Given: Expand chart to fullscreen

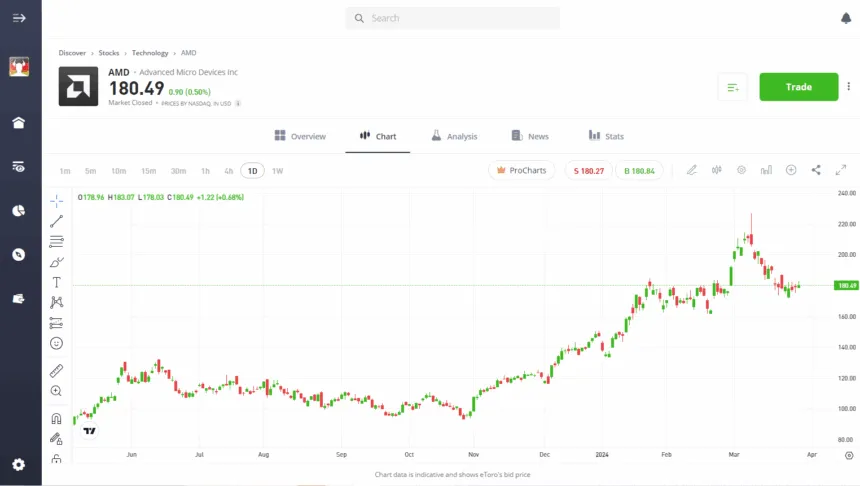Looking at the screenshot, I should point(841,170).
